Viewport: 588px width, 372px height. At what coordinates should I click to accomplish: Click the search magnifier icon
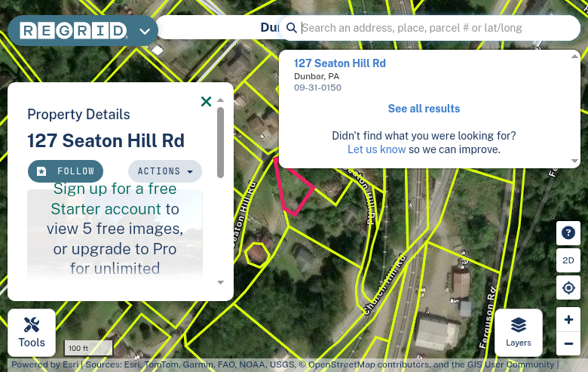tap(292, 28)
